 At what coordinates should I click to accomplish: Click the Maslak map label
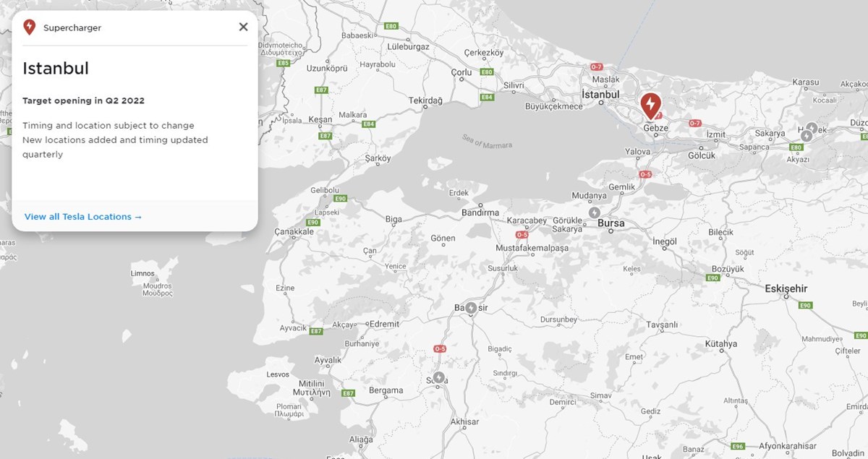coord(606,79)
